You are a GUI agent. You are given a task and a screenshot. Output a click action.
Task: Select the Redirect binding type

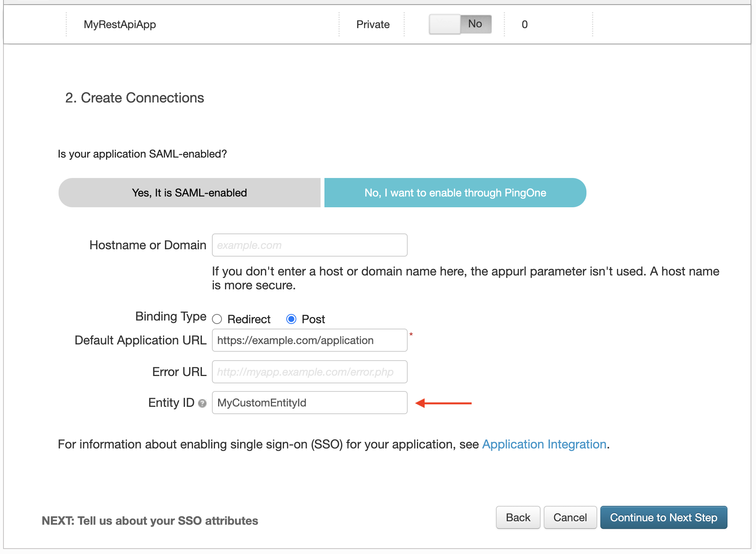click(217, 319)
